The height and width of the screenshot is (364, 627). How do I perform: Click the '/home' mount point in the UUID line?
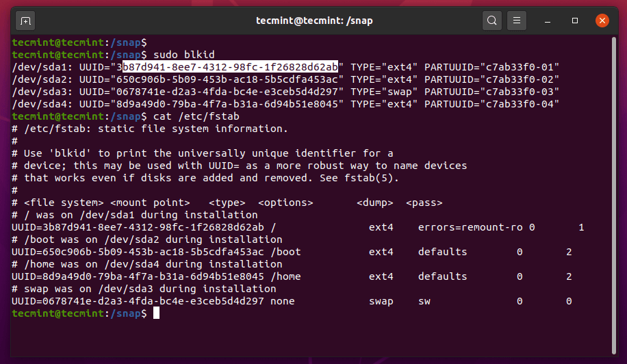coord(285,276)
